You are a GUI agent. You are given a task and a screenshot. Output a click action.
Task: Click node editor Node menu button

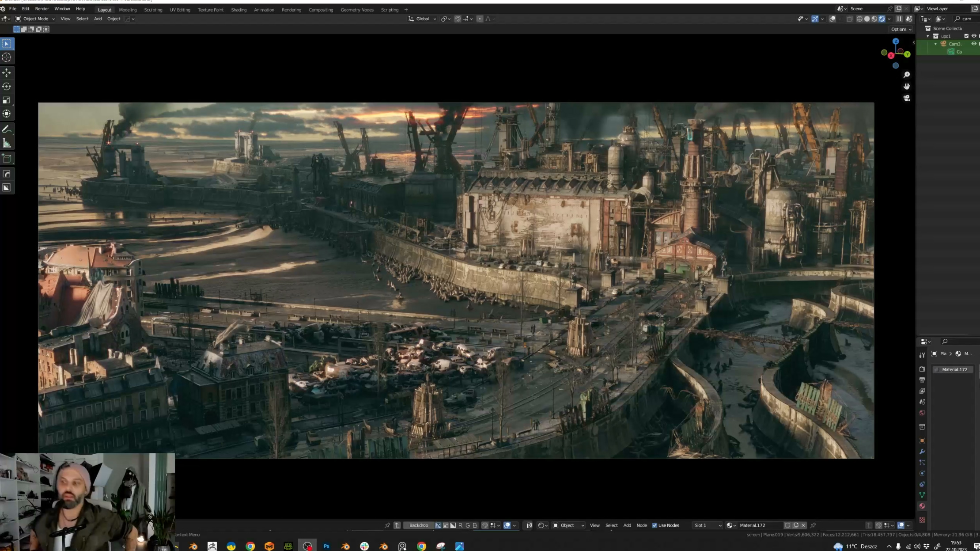pyautogui.click(x=641, y=525)
